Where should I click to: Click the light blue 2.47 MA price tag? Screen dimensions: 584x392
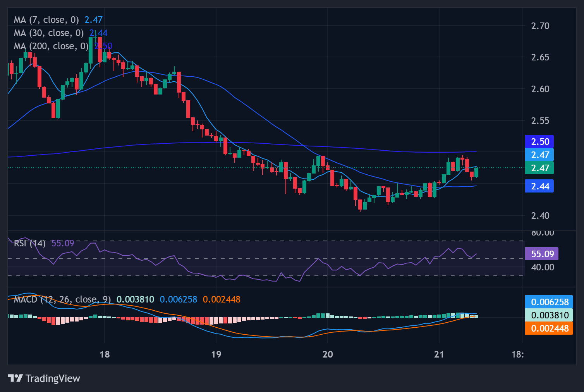[x=539, y=155]
